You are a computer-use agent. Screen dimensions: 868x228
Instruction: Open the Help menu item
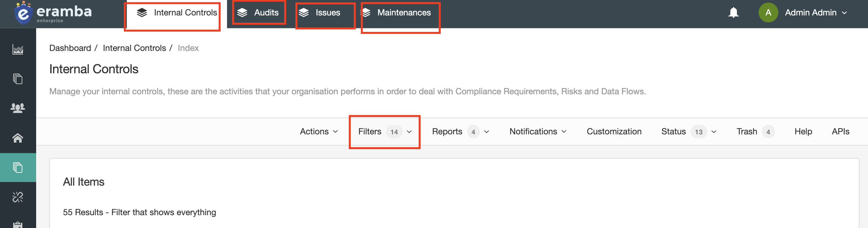click(x=803, y=132)
